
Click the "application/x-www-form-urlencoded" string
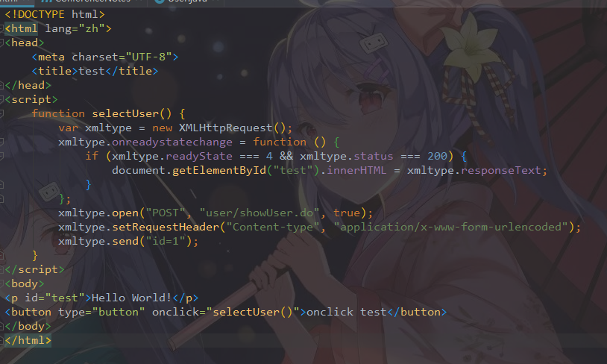(450, 228)
